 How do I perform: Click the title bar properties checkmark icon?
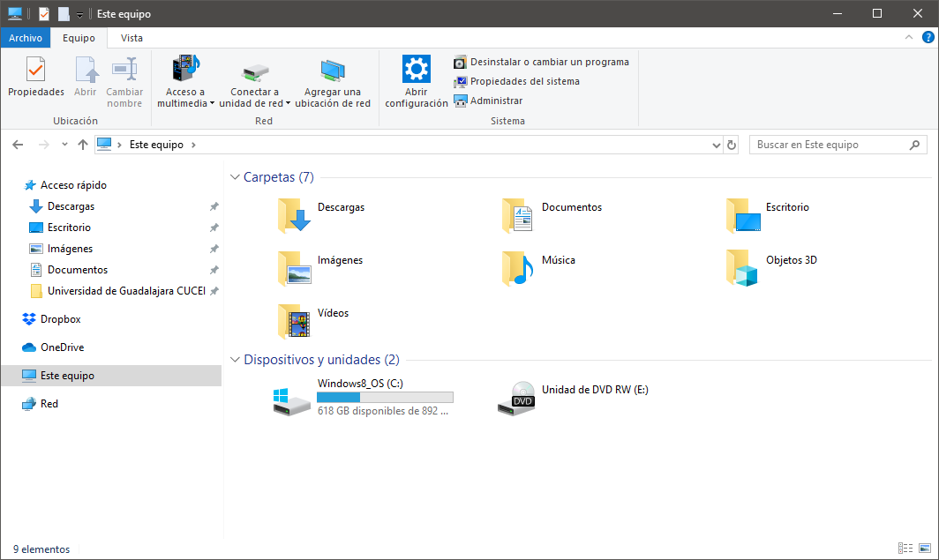(x=44, y=13)
